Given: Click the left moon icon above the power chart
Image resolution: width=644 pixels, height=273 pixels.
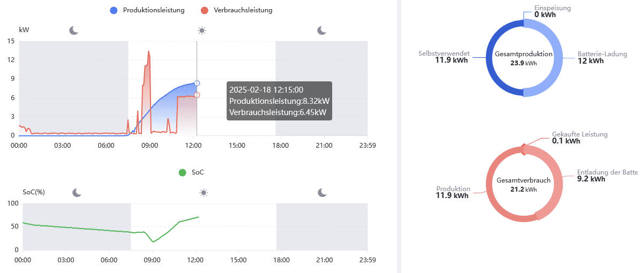Looking at the screenshot, I should [x=74, y=30].
